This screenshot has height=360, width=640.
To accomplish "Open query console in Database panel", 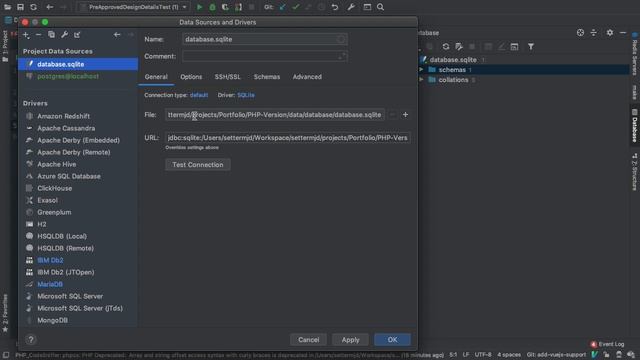I will (x=514, y=47).
